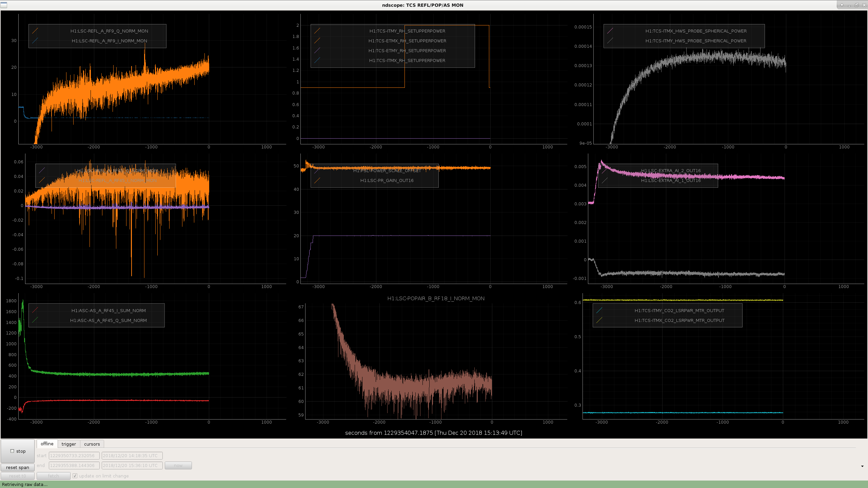Click the 'seconds from 1229354047.1875' time axis label

(x=434, y=433)
